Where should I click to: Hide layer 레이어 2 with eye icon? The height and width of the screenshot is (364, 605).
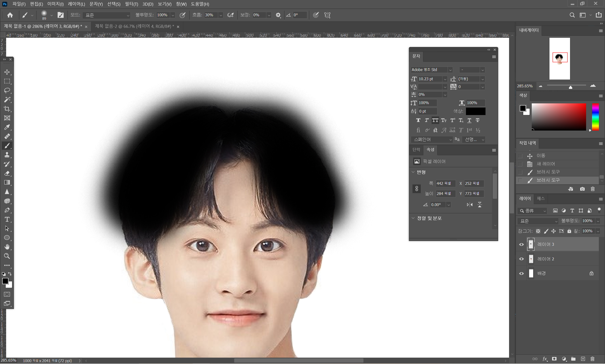tap(521, 259)
